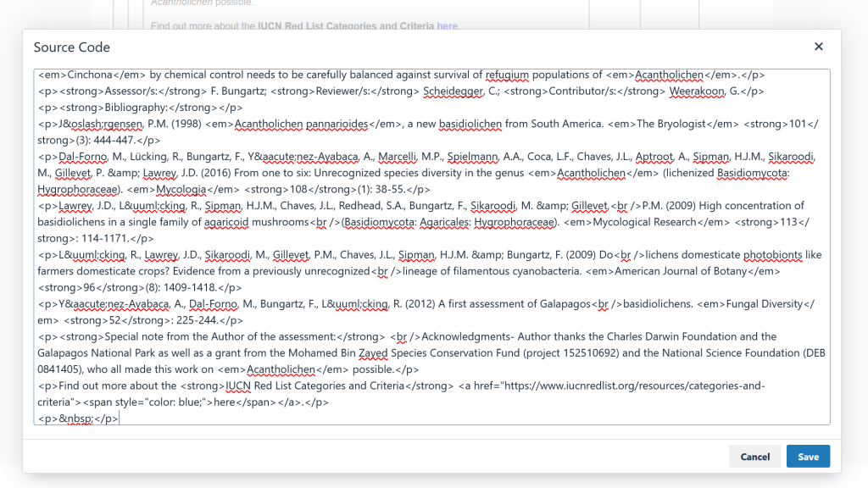Click project number 152510692 in the text
868x488 pixels.
[x=606, y=353]
